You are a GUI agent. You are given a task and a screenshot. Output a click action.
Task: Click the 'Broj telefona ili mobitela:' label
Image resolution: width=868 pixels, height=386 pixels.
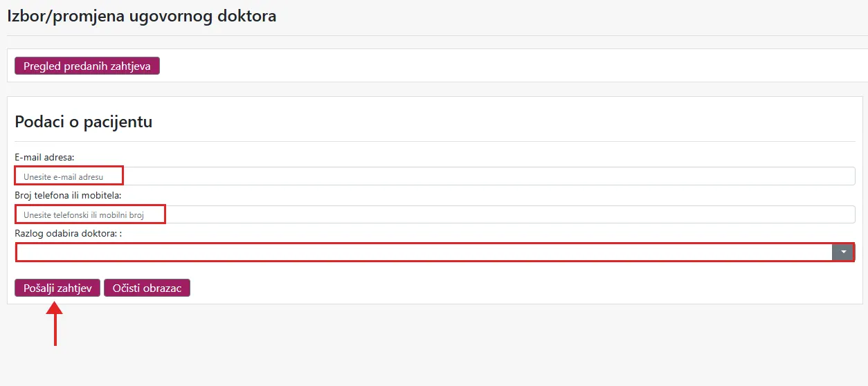pyautogui.click(x=68, y=195)
